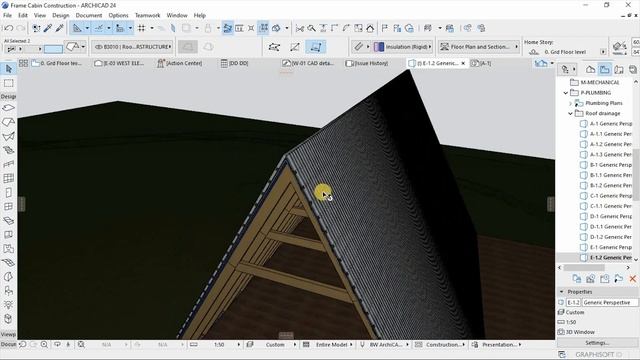Switch to the 0. Grd Floor level tab
640x360 pixels.
tap(56, 63)
